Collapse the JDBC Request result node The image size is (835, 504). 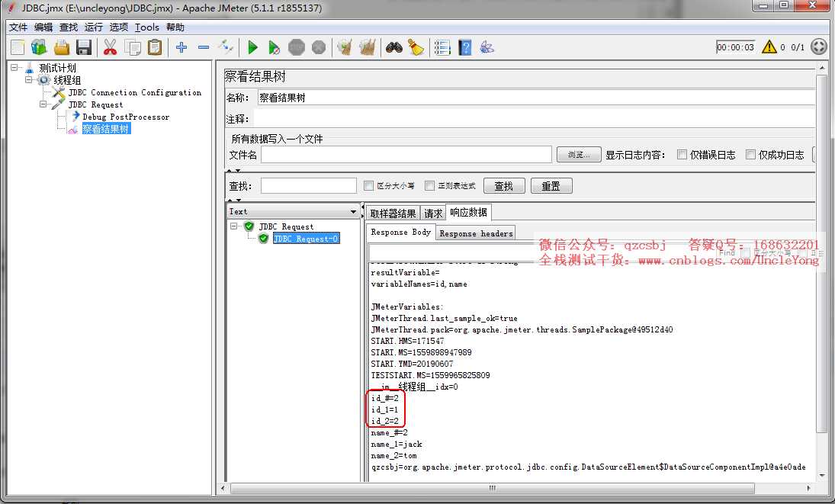coord(233,226)
